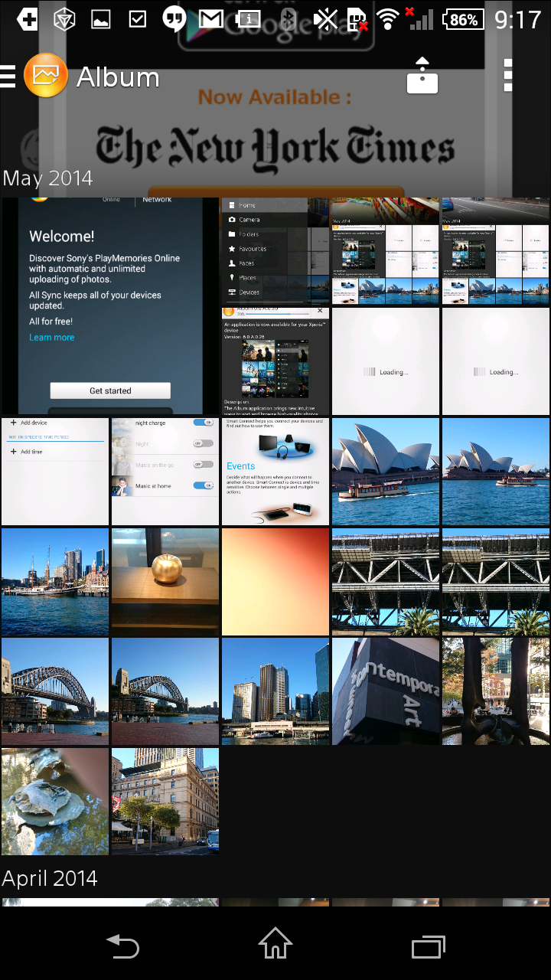Tap the recent apps navigation button

(428, 947)
